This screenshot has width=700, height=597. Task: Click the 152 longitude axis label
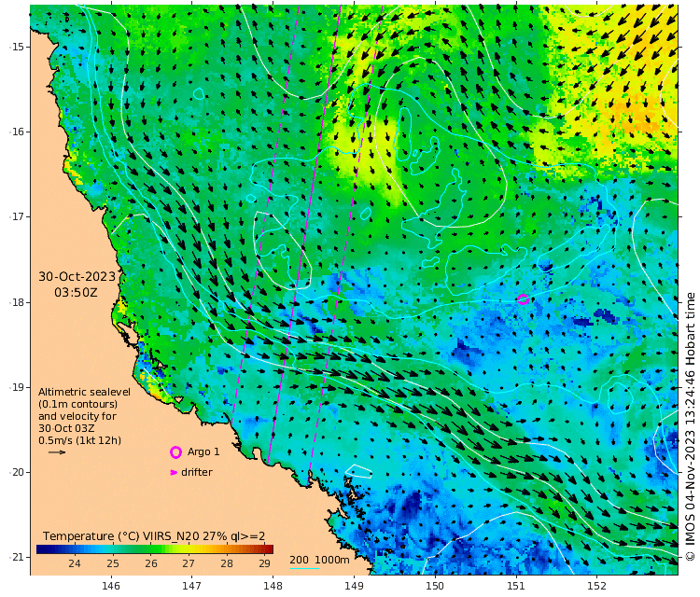pyautogui.click(x=597, y=586)
